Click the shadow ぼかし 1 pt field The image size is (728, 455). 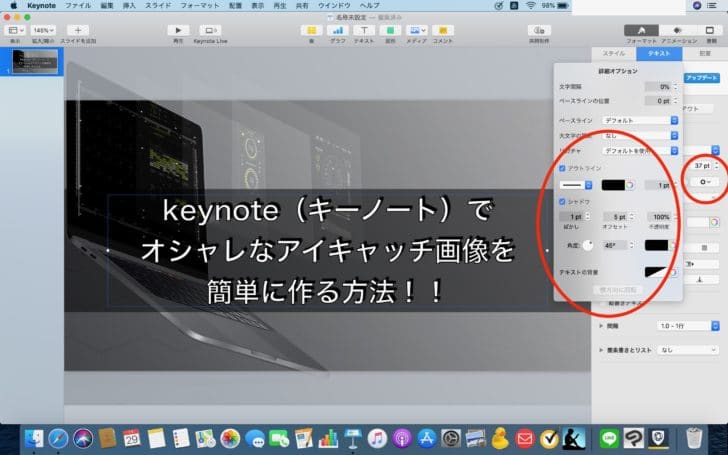click(x=572, y=216)
